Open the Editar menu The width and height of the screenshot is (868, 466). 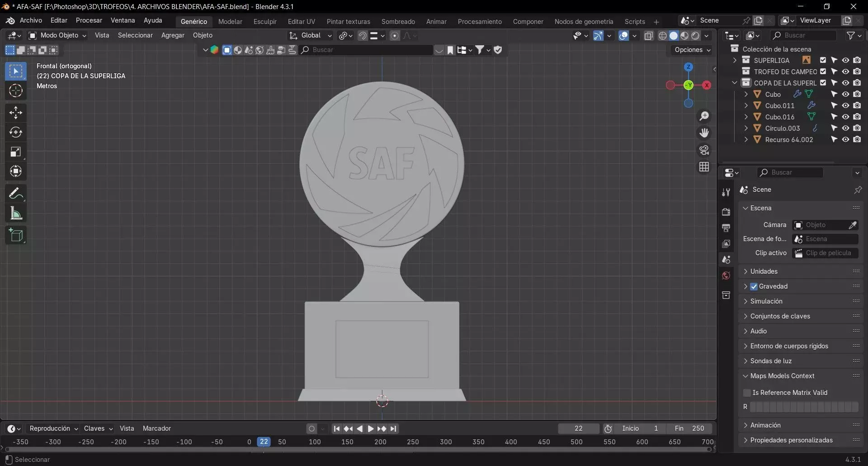click(59, 20)
